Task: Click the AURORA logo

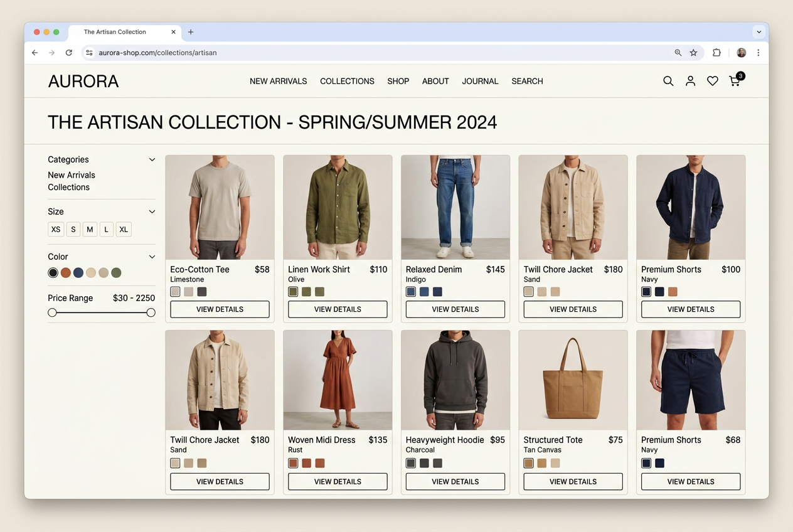Action: point(83,82)
